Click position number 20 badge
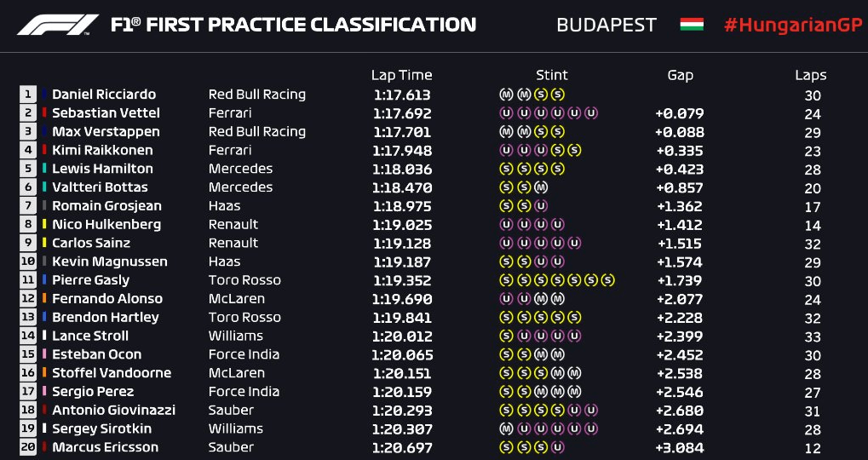Image resolution: width=868 pixels, height=460 pixels. click(x=27, y=447)
